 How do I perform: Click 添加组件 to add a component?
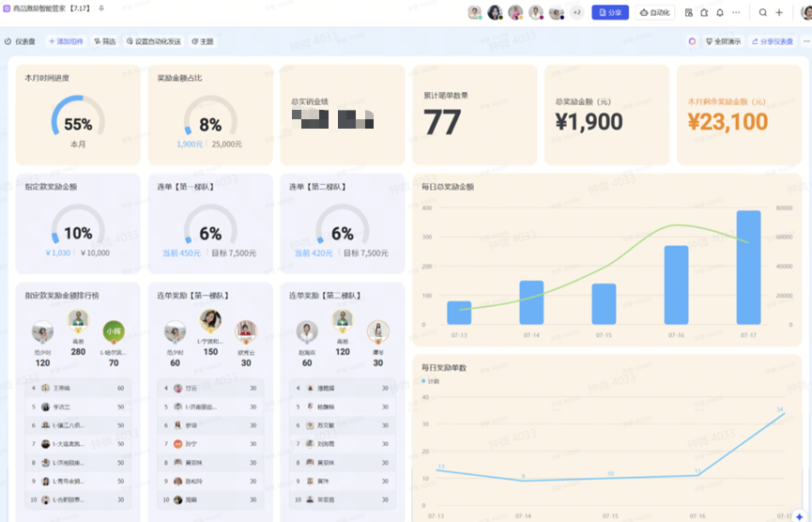coord(66,41)
